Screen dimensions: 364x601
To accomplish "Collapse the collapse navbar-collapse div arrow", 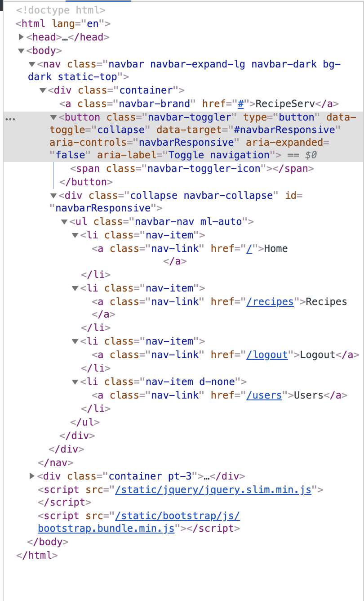I will 53,196.
